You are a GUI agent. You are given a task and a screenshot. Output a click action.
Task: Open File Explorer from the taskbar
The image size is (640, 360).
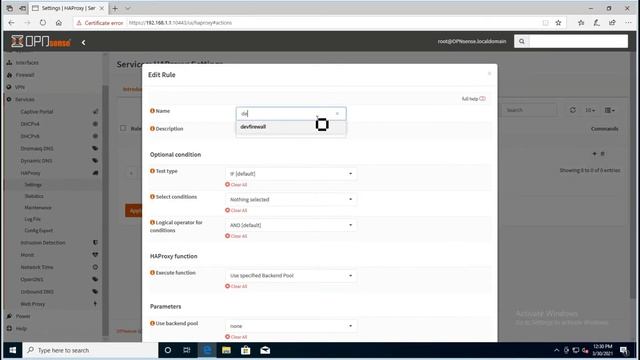226,350
